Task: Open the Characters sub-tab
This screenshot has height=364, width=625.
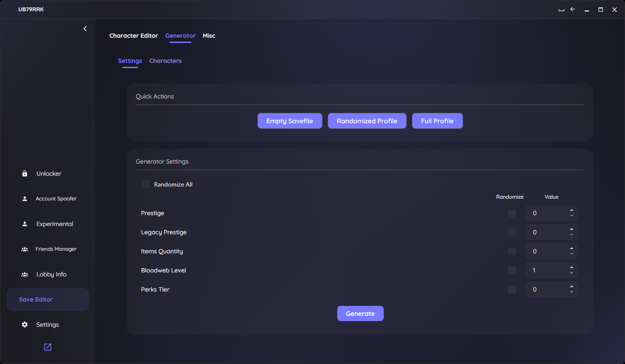Action: click(165, 61)
